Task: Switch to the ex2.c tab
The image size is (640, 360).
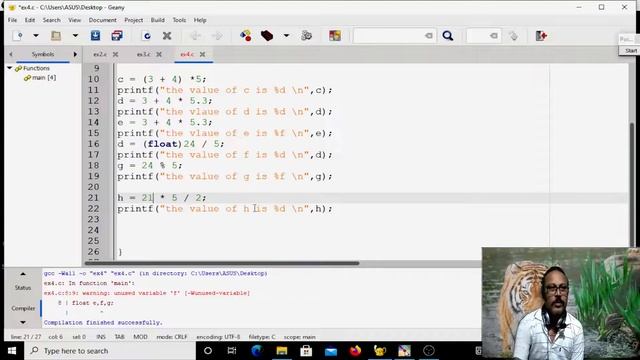Action: coord(100,54)
